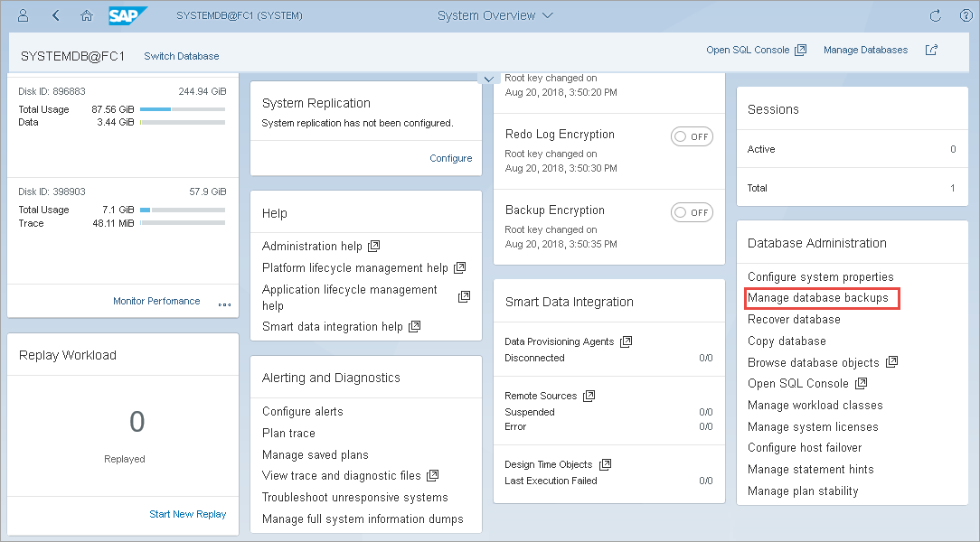Screen dimensions: 980x542
Task: Click Configure in System Replication card
Action: [450, 158]
